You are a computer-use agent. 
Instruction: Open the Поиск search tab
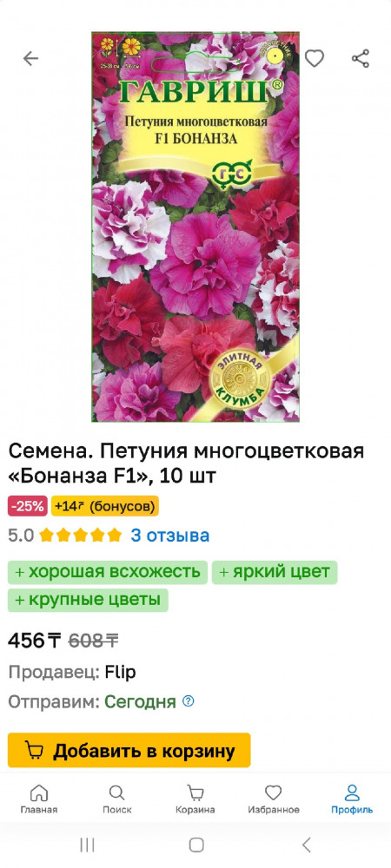[x=116, y=799]
